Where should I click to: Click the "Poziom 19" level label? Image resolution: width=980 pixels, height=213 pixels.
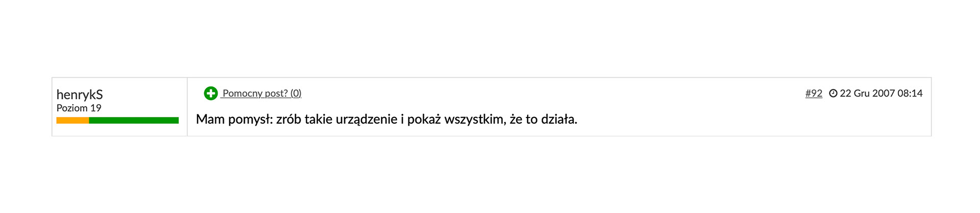click(79, 108)
